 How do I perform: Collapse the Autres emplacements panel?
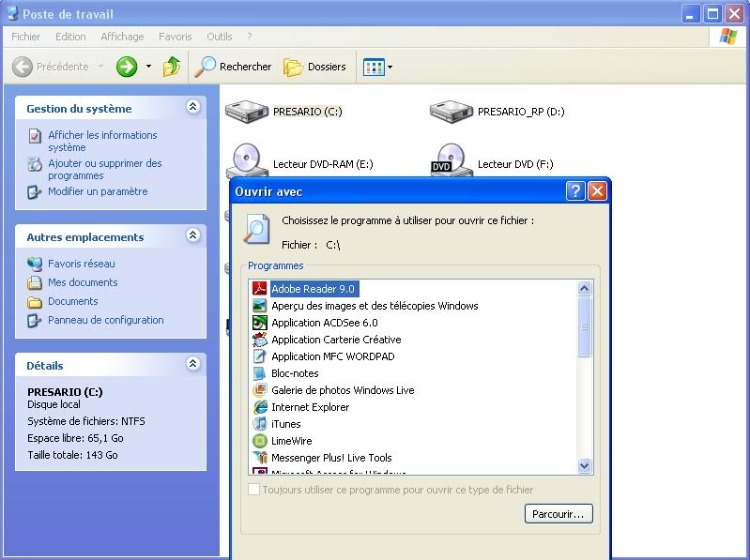tap(193, 236)
